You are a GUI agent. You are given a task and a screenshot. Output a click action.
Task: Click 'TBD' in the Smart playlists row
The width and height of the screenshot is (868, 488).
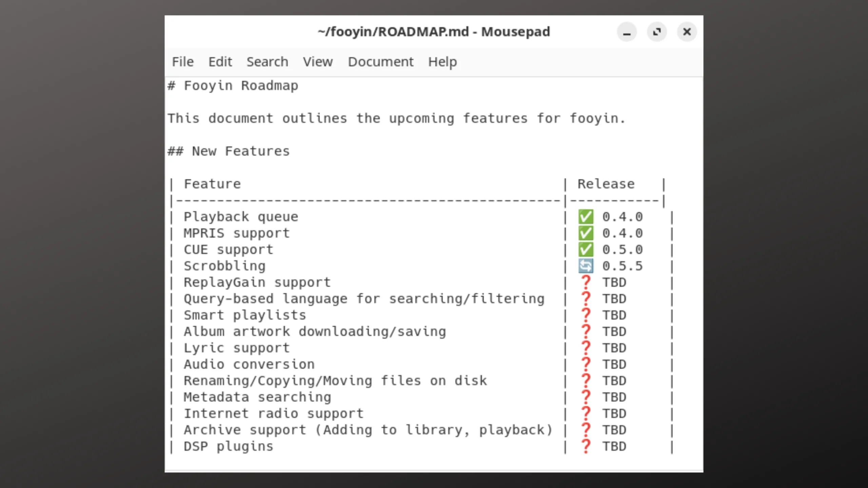click(x=614, y=315)
